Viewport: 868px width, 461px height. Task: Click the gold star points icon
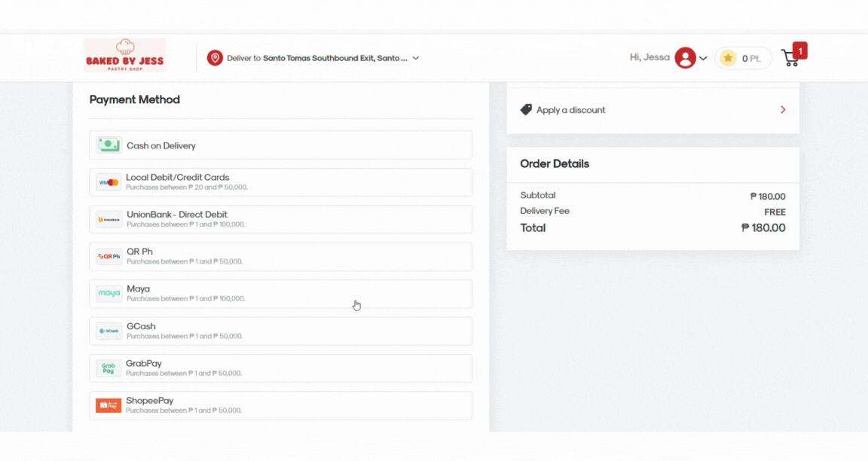(729, 58)
